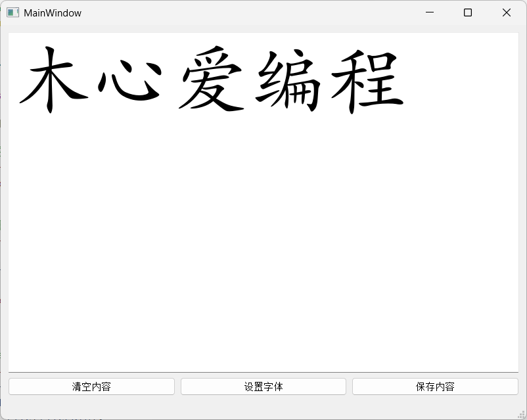Click the MainWindow title text
This screenshot has width=527, height=420.
click(53, 12)
